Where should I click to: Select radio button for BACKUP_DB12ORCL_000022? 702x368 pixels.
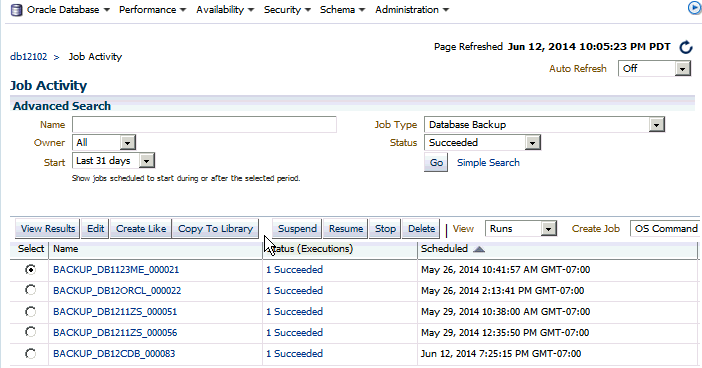pyautogui.click(x=30, y=291)
